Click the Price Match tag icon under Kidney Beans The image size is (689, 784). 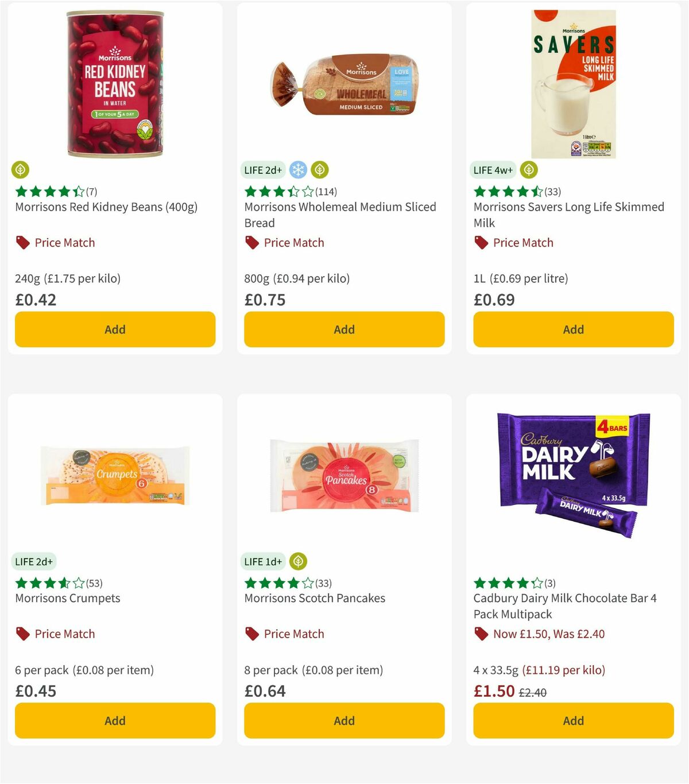22,243
